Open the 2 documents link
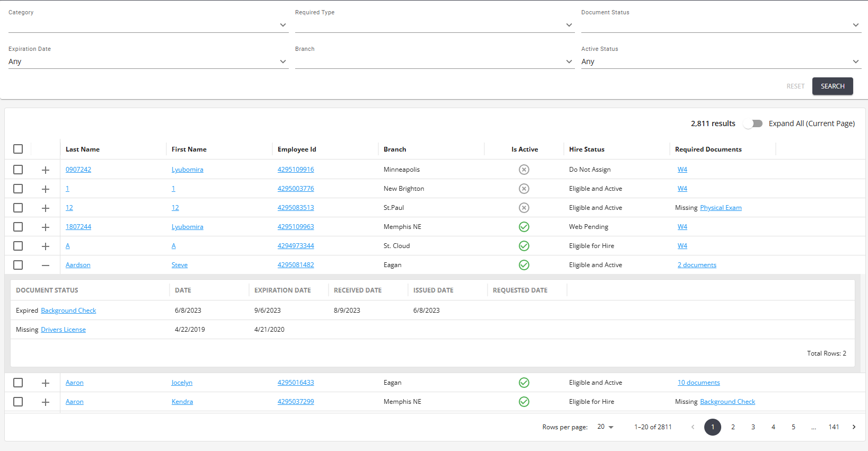The height and width of the screenshot is (451, 868). coord(697,265)
